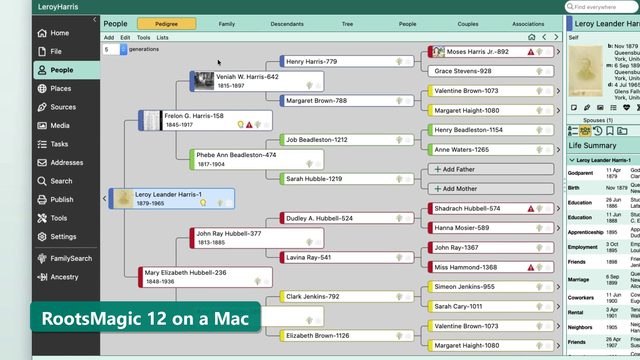Switch to the Family tab
This screenshot has height=360, width=640.
click(x=227, y=24)
